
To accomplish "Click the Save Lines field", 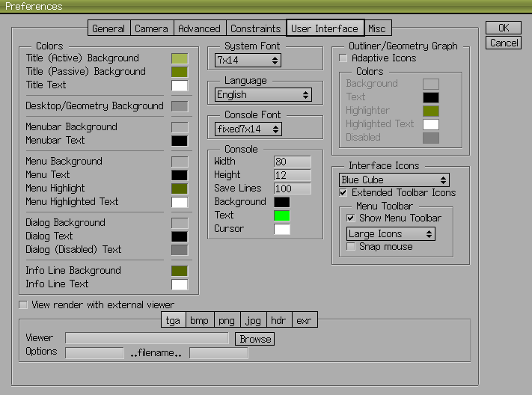I will point(292,189).
